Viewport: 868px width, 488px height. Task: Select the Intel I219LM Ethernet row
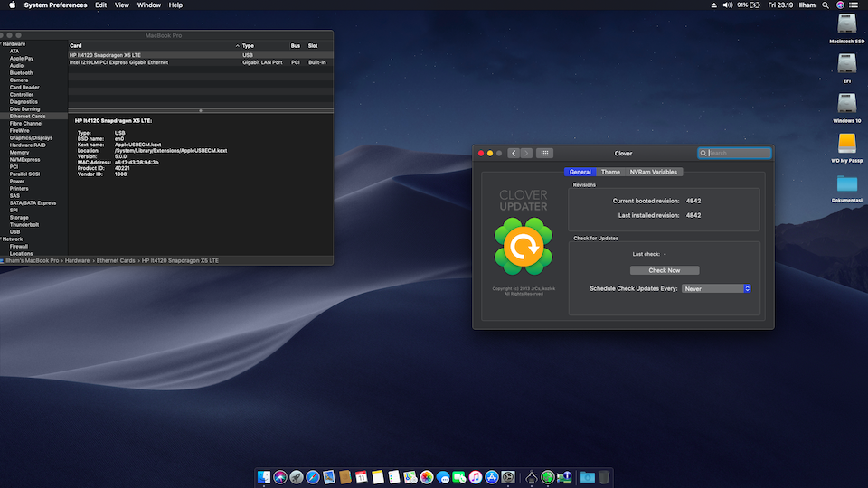118,62
